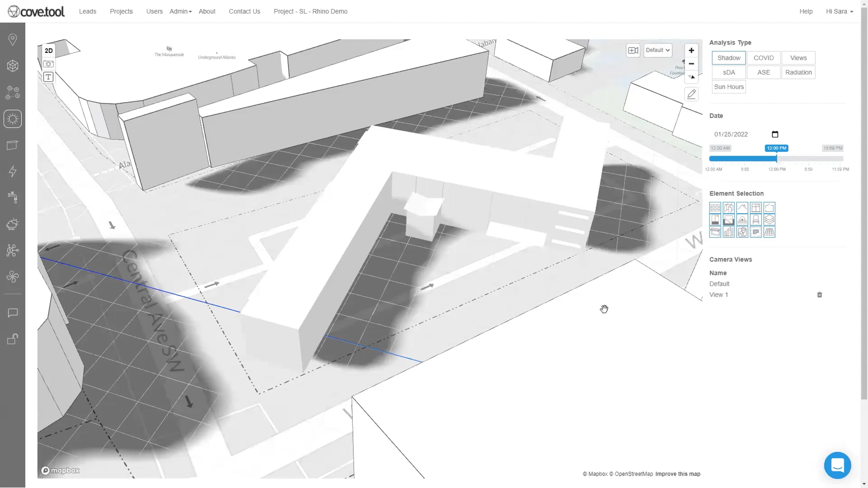Open the Hi Sara account dropdown

(x=839, y=11)
